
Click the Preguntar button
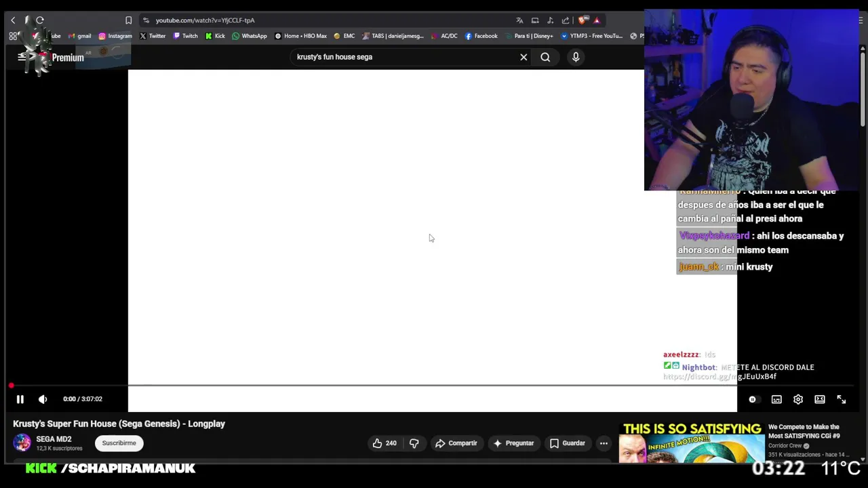[513, 443]
